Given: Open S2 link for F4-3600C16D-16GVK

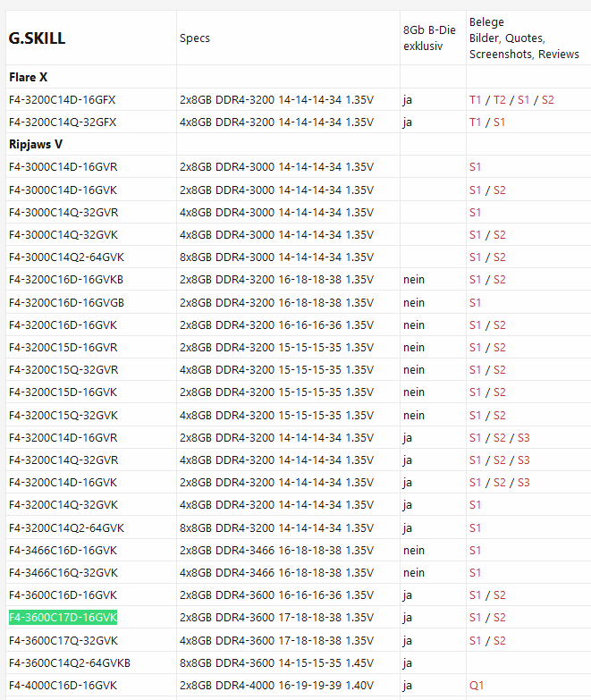Looking at the screenshot, I should 499,595.
